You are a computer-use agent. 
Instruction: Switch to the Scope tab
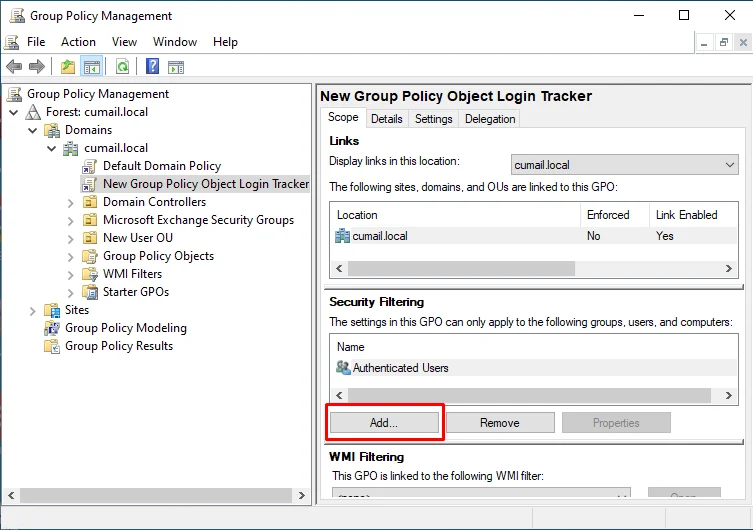tap(343, 118)
